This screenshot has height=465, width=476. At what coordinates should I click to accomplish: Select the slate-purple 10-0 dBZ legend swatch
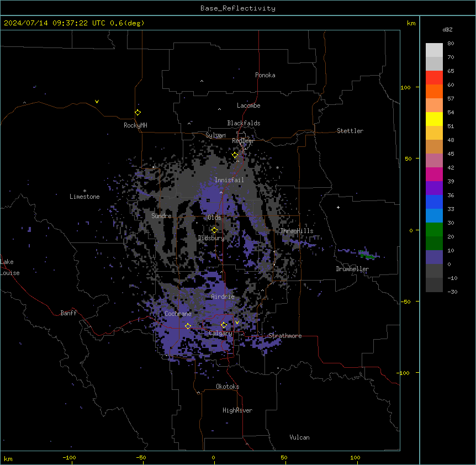point(434,257)
